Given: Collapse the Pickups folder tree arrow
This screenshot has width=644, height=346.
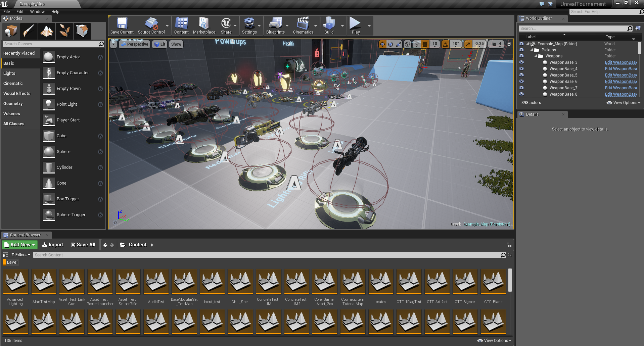Looking at the screenshot, I should pyautogui.click(x=532, y=50).
